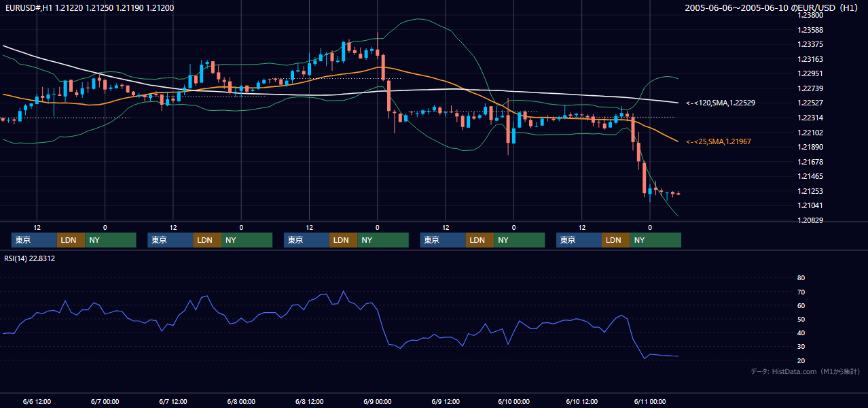This screenshot has width=868, height=408.
Task: Select the 6/10 00:00 time axis label
Action: pos(513,401)
